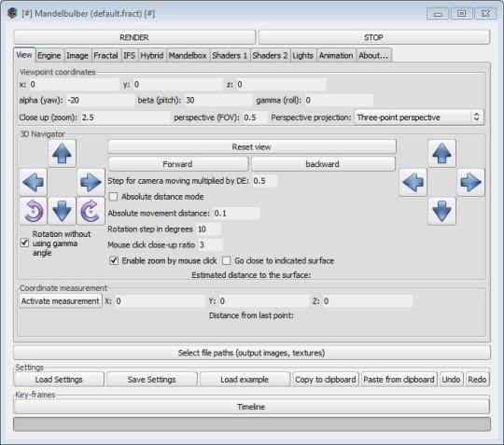This screenshot has height=445, width=504.
Task: Open the Timeline button
Action: pos(252,407)
